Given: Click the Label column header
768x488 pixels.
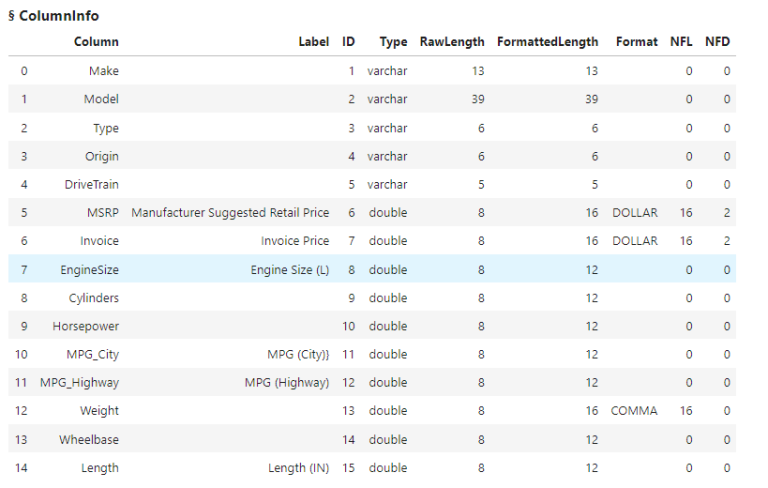Looking at the screenshot, I should click(313, 42).
